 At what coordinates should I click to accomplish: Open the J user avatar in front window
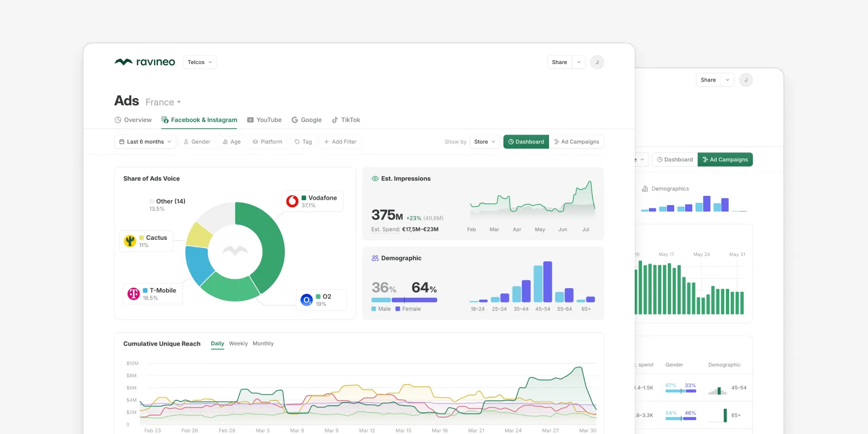point(597,62)
